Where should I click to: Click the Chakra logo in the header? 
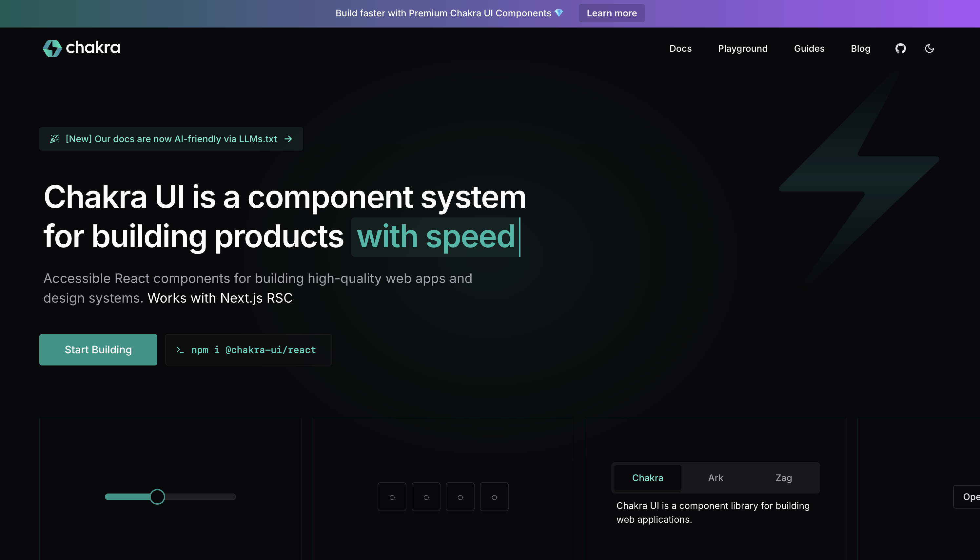81,48
